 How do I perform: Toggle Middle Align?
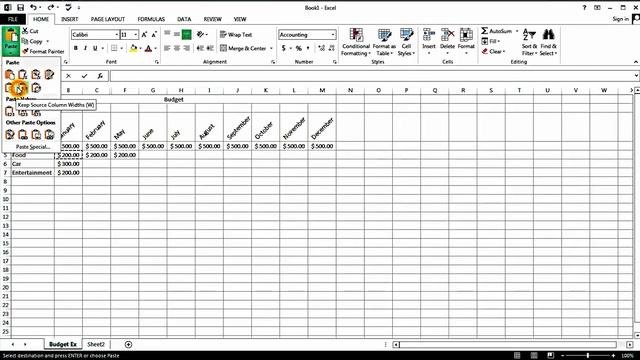(x=177, y=35)
